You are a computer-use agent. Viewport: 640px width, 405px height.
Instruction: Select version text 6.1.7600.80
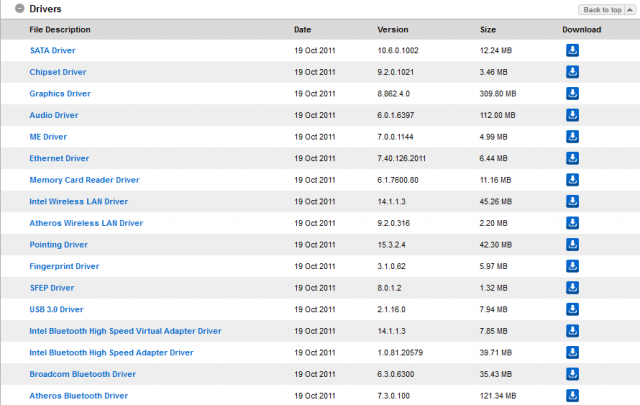pyautogui.click(x=398, y=180)
